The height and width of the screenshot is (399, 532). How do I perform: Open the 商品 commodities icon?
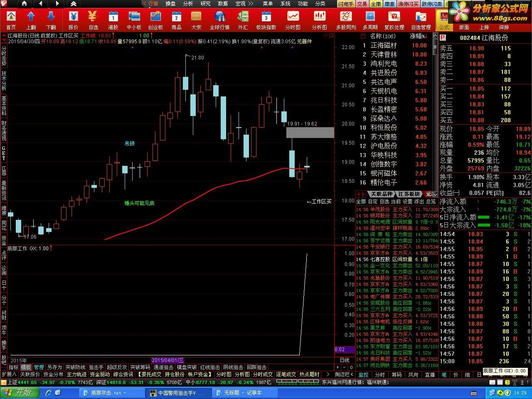[x=176, y=20]
